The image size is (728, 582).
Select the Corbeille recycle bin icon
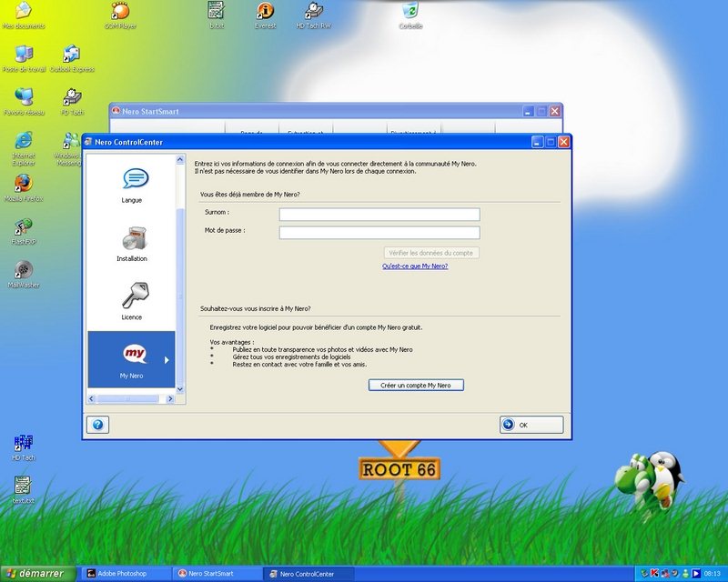(x=411, y=15)
